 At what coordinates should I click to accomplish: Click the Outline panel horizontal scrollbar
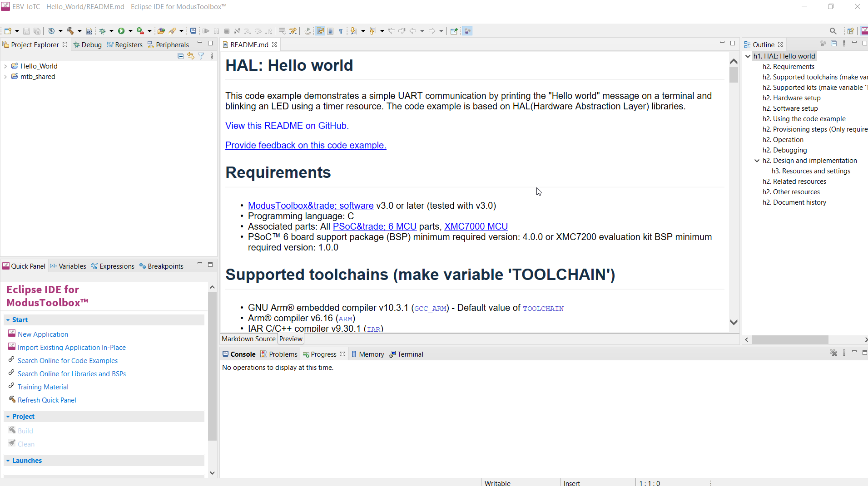789,339
